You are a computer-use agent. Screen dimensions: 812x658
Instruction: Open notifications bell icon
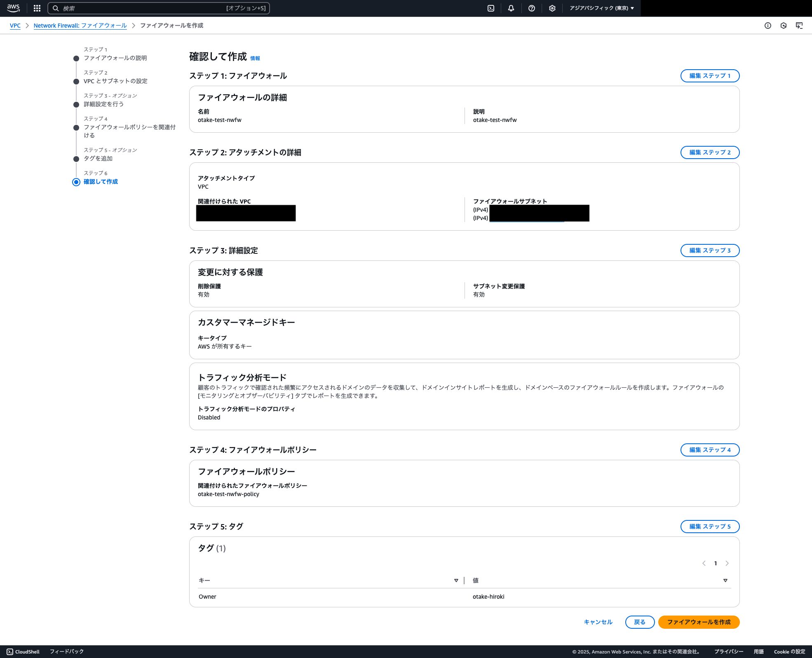click(x=511, y=8)
